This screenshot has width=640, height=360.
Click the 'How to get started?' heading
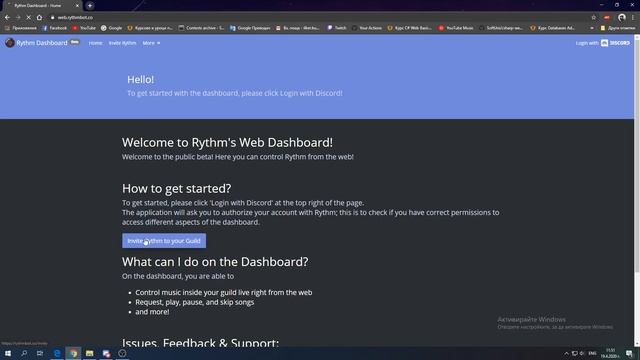tap(177, 189)
